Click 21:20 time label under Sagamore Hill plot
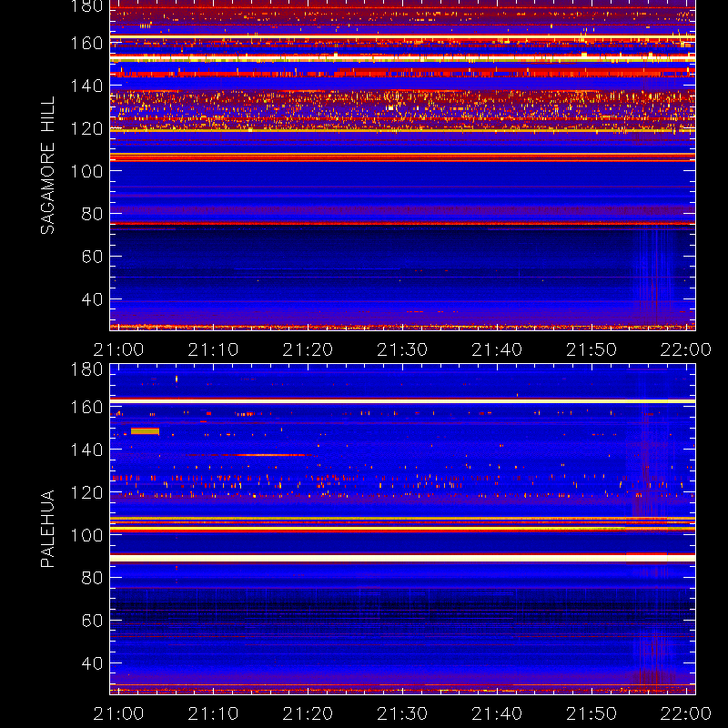 click(x=308, y=349)
